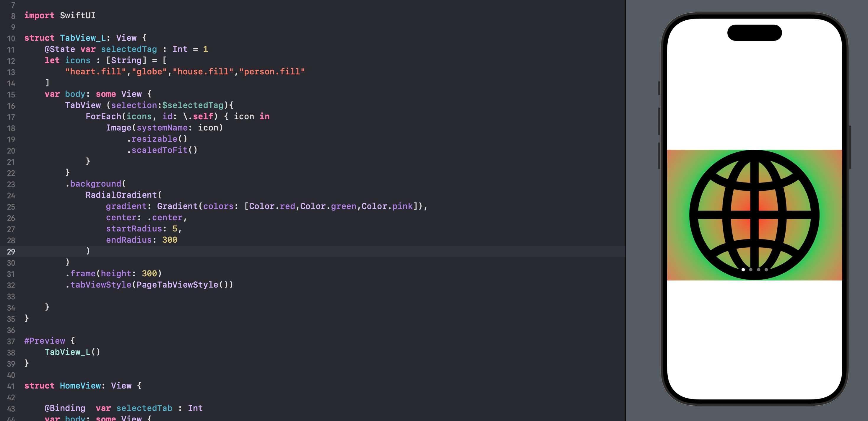Select the fourth page indicator dot
The image size is (868, 421).
766,270
